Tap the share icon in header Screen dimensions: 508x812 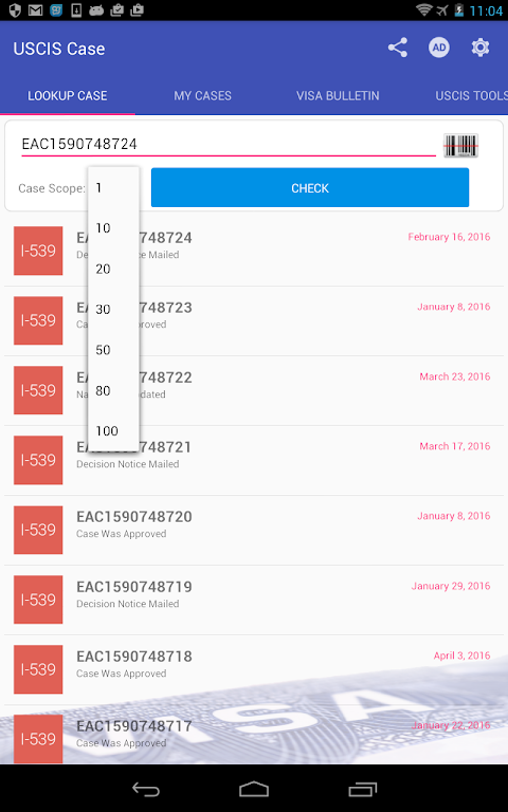(397, 48)
